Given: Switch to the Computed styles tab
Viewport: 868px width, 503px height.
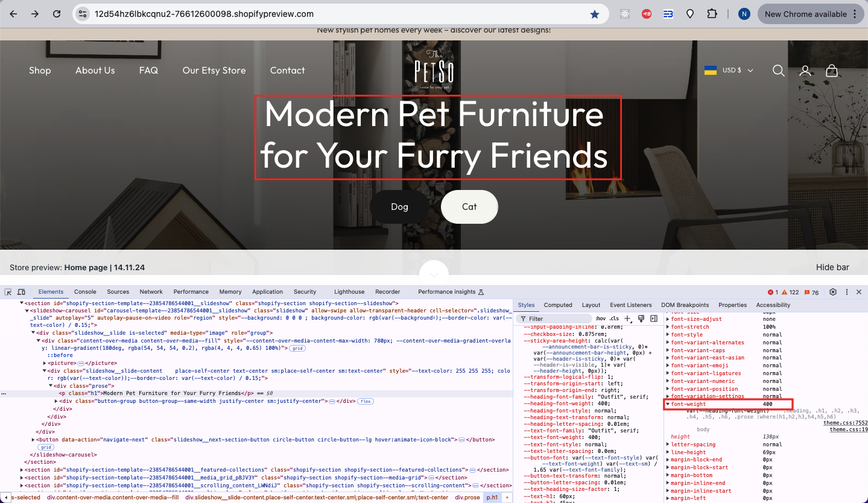Looking at the screenshot, I should pos(558,305).
